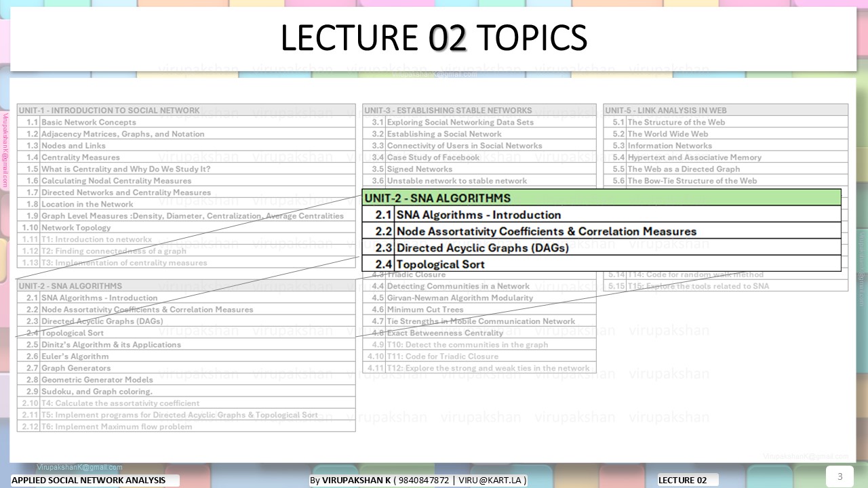
Task: Click row 1.11 T1: Introduction to networkx
Action: [x=186, y=239]
